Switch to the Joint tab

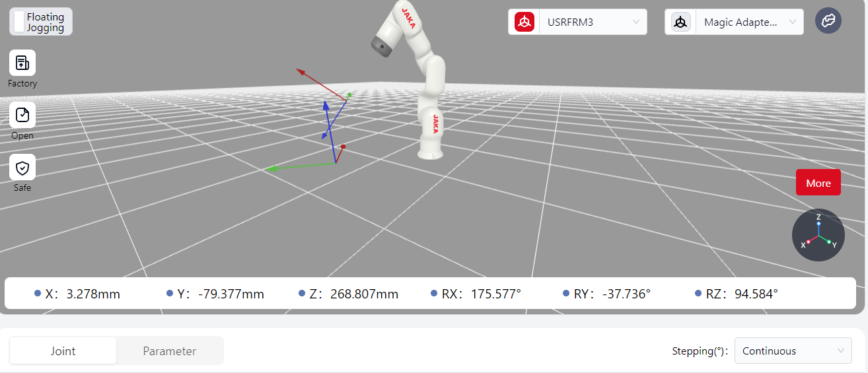point(63,351)
